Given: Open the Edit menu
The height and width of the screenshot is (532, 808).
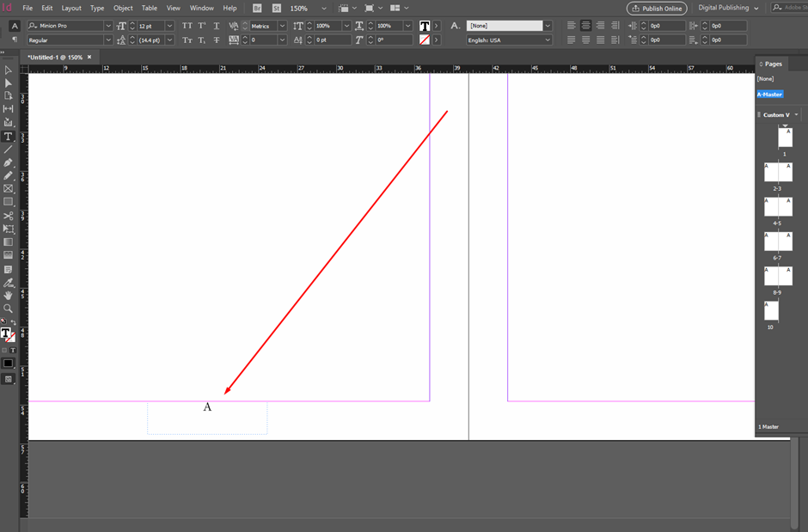Looking at the screenshot, I should pyautogui.click(x=47, y=9).
